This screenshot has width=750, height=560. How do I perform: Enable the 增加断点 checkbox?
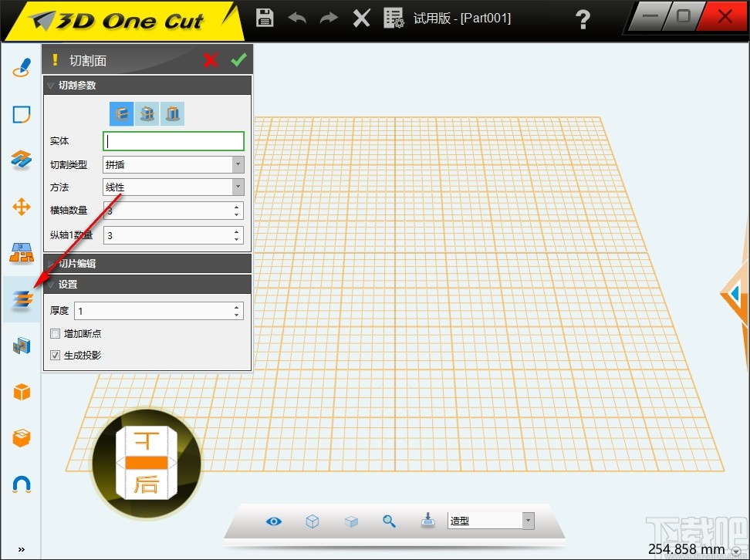pyautogui.click(x=55, y=333)
